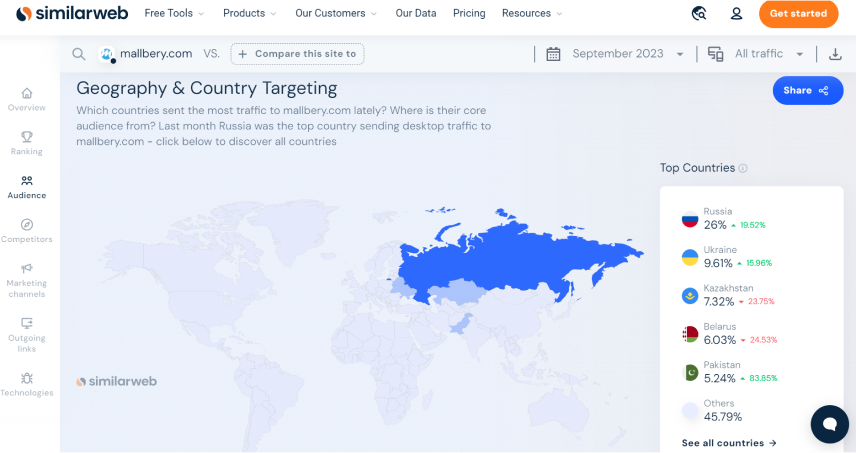The image size is (856, 453).
Task: Open the All traffic dropdown
Action: coord(769,54)
